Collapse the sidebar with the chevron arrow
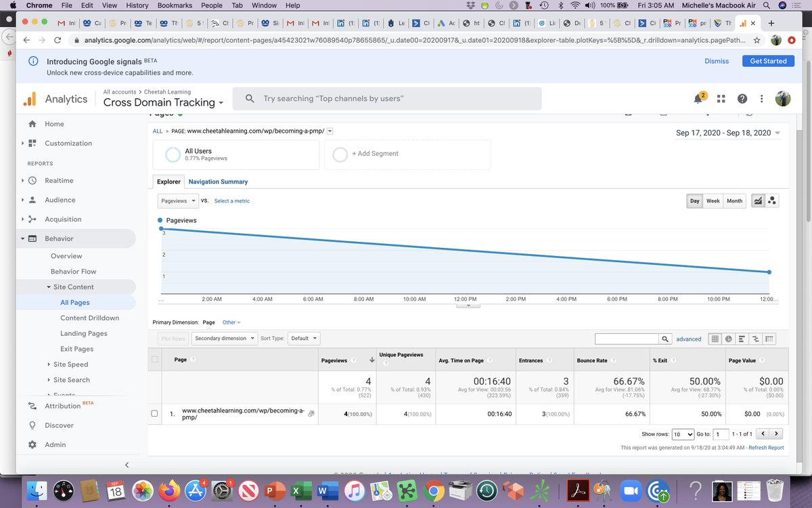The image size is (812, 508). (x=127, y=465)
